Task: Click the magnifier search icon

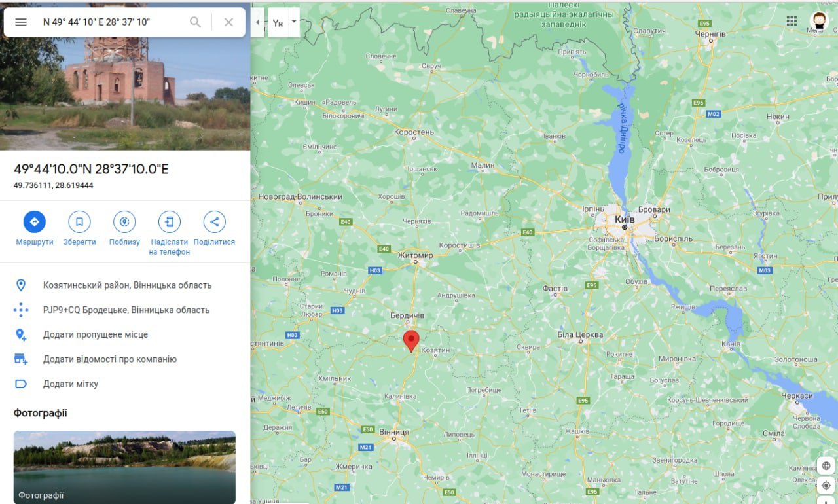Action: [195, 22]
